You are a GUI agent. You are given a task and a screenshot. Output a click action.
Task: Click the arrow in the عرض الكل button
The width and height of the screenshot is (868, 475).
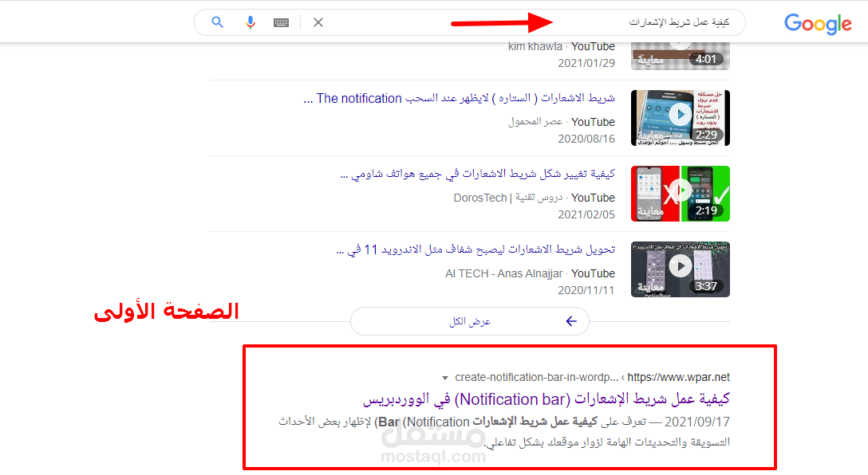(571, 321)
